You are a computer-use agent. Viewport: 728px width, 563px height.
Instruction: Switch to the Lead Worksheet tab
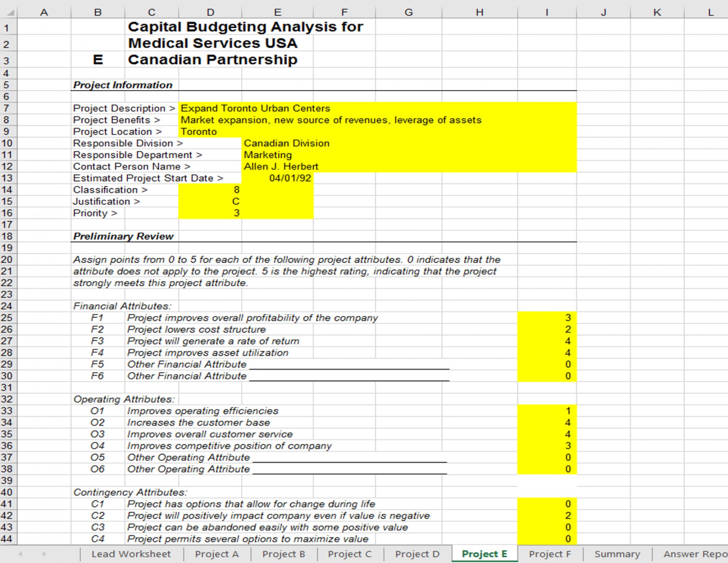131,554
